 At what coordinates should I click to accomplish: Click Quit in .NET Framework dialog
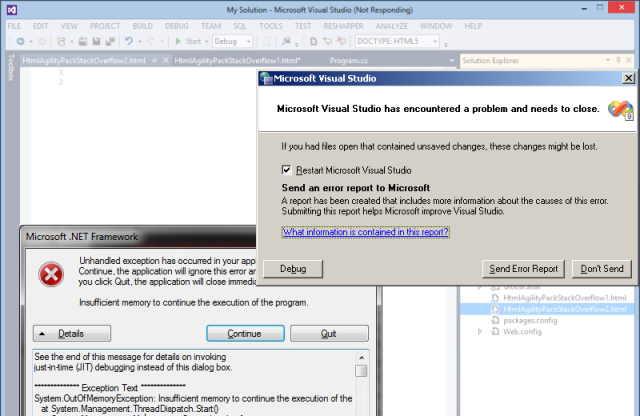(329, 334)
